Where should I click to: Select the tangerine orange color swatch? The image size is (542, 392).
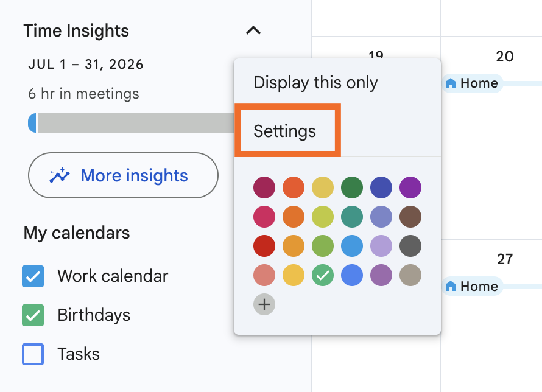(294, 217)
